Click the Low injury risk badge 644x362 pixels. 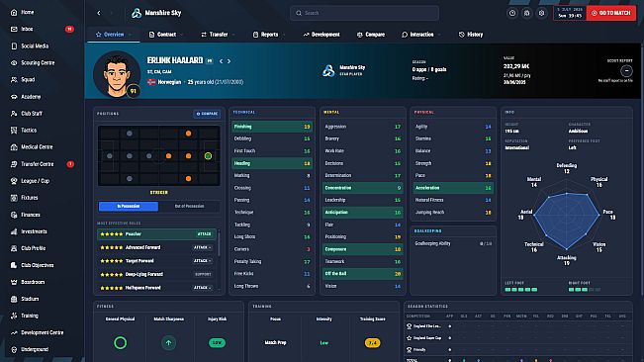coord(217,342)
